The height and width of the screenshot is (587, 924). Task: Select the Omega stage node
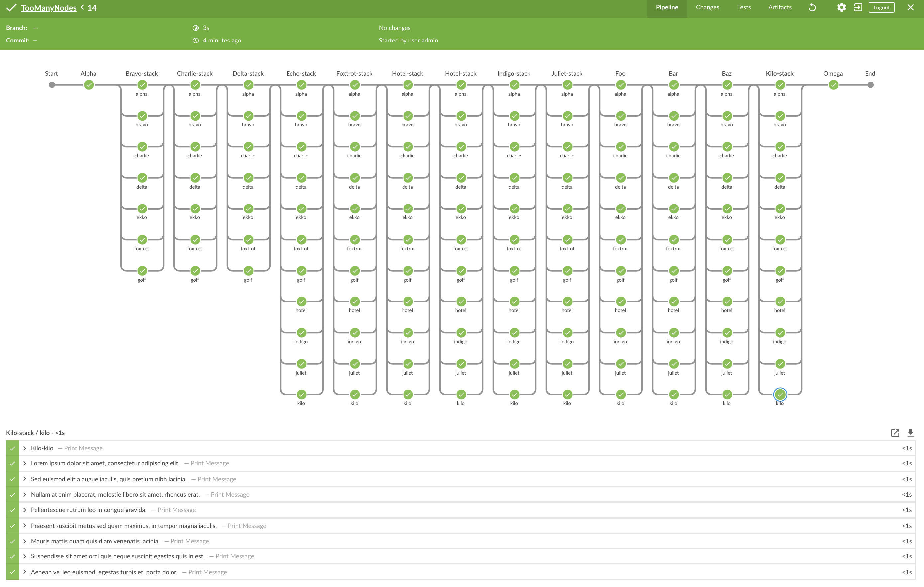pyautogui.click(x=833, y=85)
